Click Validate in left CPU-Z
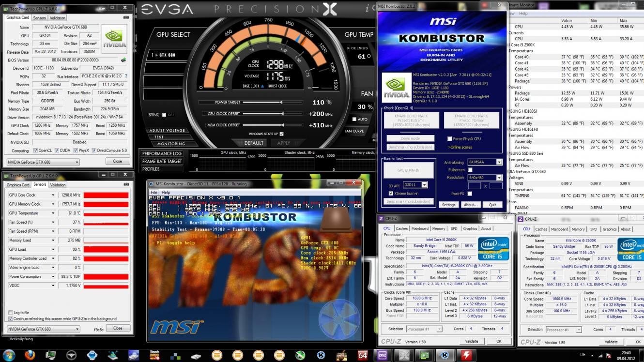644x362 pixels. coord(472,341)
